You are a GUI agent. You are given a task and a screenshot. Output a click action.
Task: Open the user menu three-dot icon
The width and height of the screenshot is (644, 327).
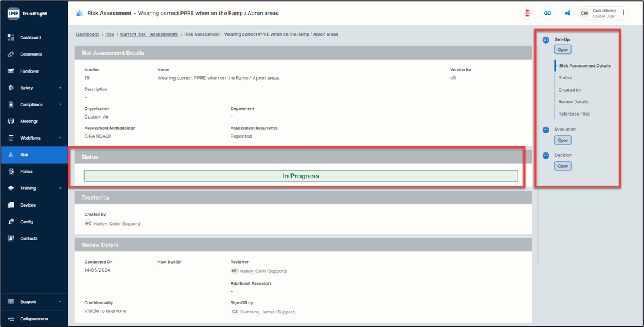pos(624,13)
